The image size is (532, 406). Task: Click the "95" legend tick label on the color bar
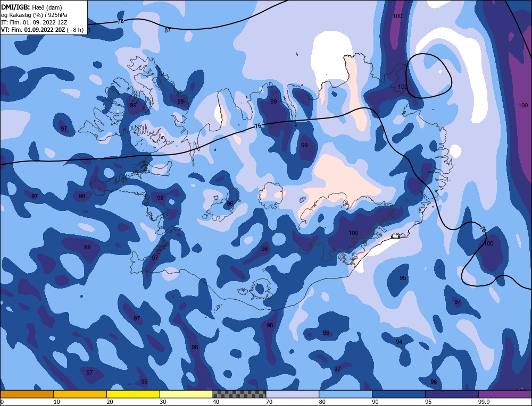[x=428, y=402]
